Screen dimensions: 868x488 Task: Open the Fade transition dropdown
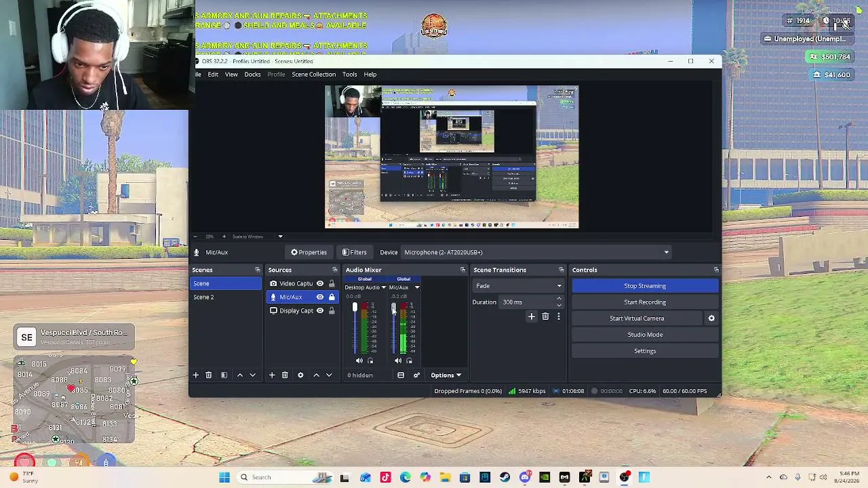[518, 286]
